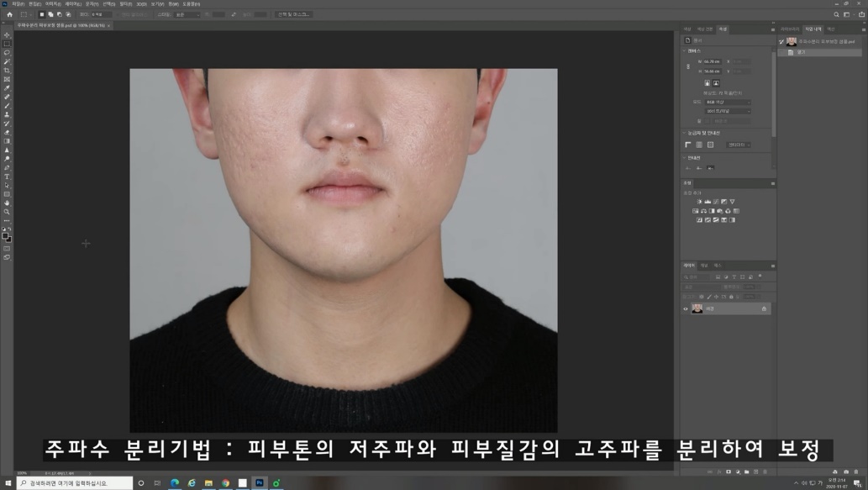
Task: Choose the Zoom tool in the toolbar
Action: point(7,212)
